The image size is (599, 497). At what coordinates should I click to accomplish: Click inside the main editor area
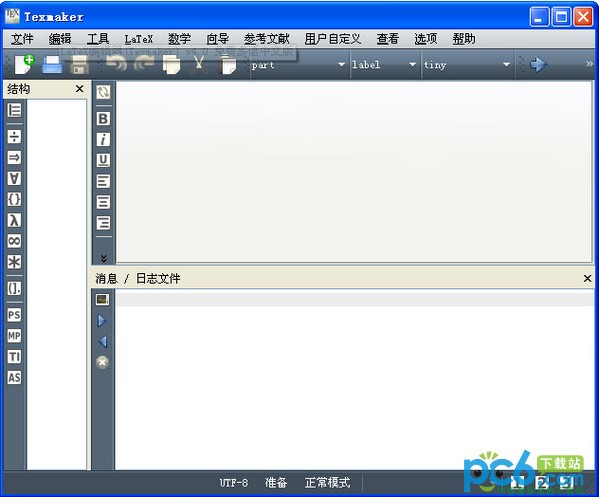(354, 172)
